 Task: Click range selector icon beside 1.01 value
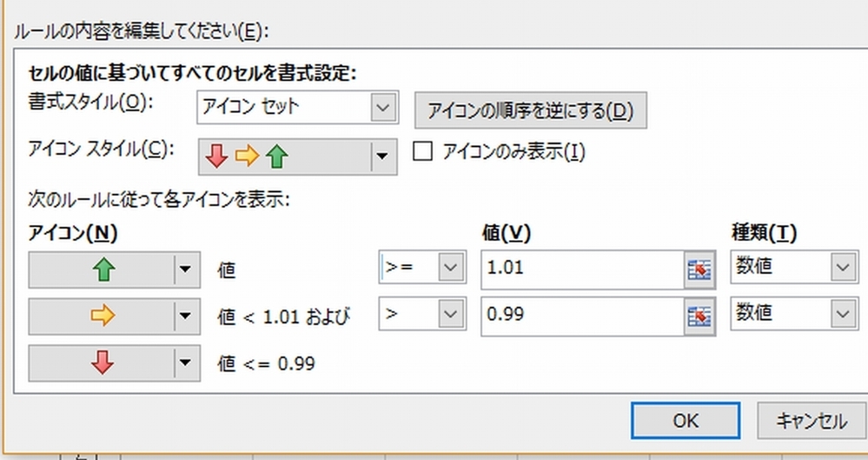pos(698,270)
